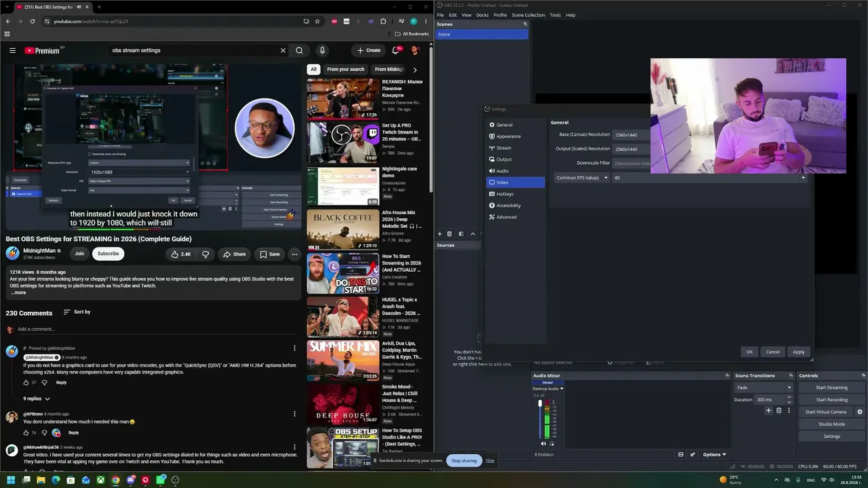The image size is (868, 488).
Task: Open the OBS File menu
Action: [x=440, y=15]
